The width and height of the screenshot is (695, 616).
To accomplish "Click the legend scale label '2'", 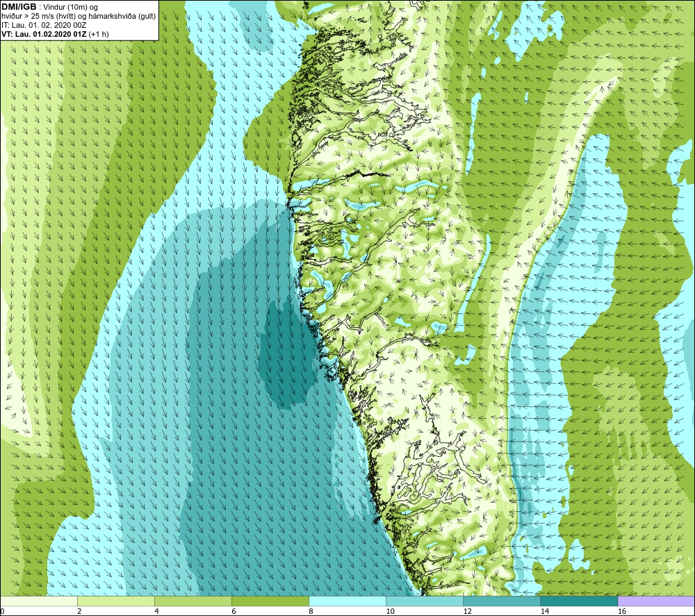I will [x=79, y=611].
